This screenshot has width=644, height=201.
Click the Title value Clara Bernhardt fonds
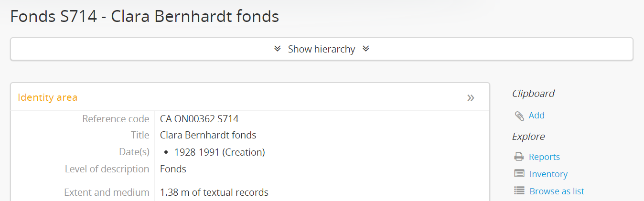click(x=208, y=135)
